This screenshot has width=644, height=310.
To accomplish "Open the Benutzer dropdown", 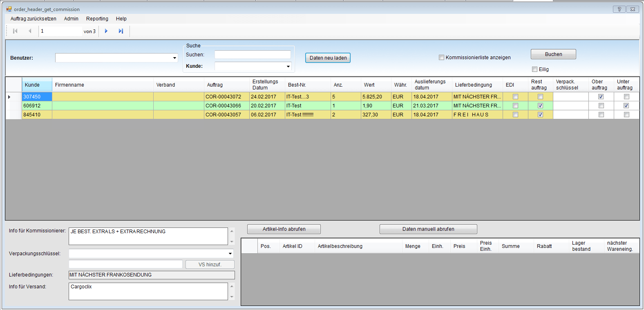I will click(174, 58).
